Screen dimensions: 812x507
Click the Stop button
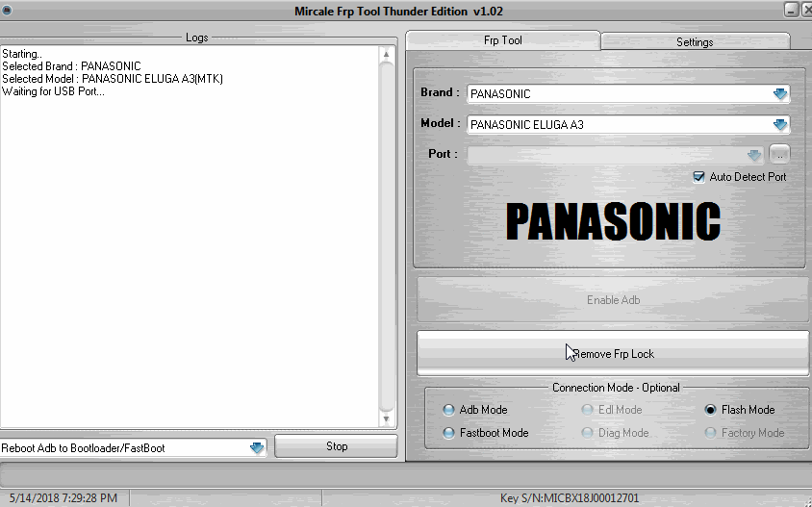click(336, 446)
